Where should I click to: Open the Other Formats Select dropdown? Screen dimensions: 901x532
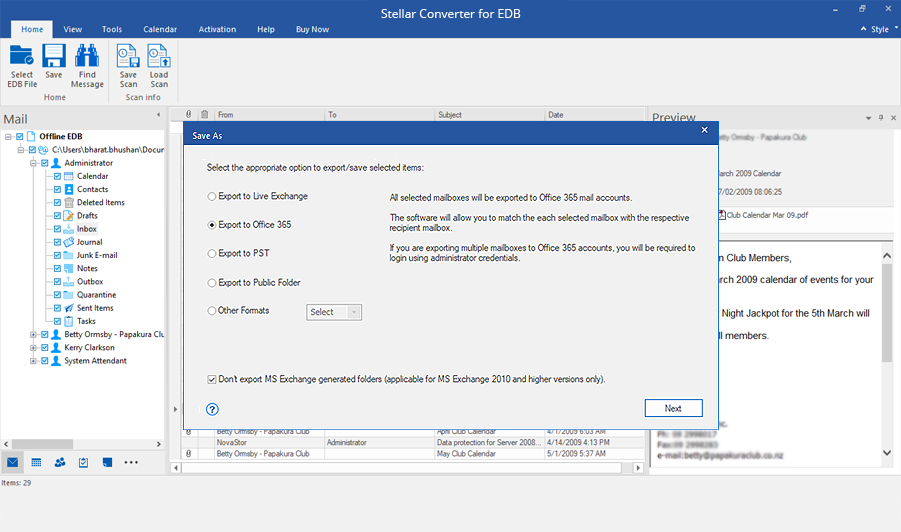[333, 312]
